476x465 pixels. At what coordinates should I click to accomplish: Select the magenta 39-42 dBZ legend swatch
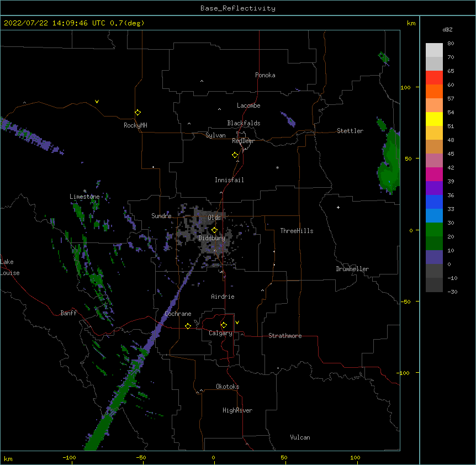pyautogui.click(x=434, y=174)
